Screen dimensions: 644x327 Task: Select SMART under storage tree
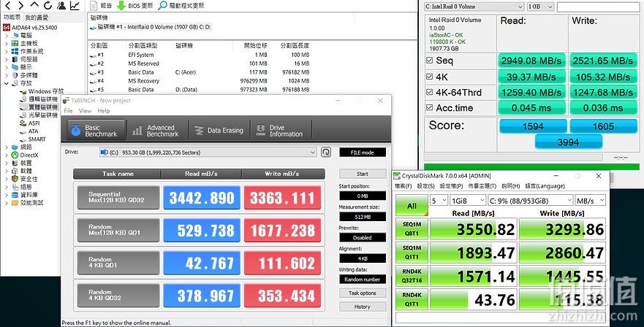[33, 139]
